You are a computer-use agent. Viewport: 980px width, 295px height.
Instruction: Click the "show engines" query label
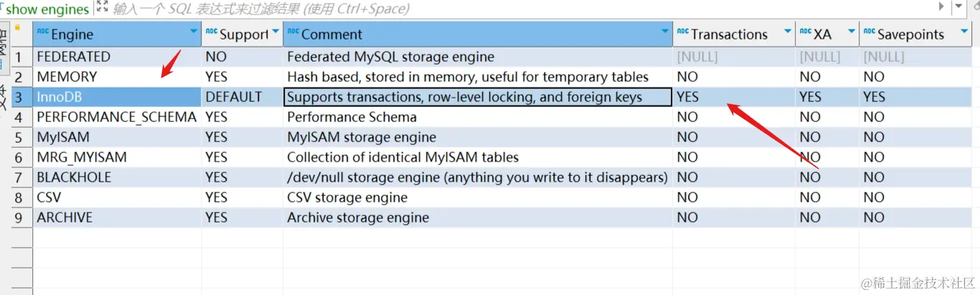[47, 9]
